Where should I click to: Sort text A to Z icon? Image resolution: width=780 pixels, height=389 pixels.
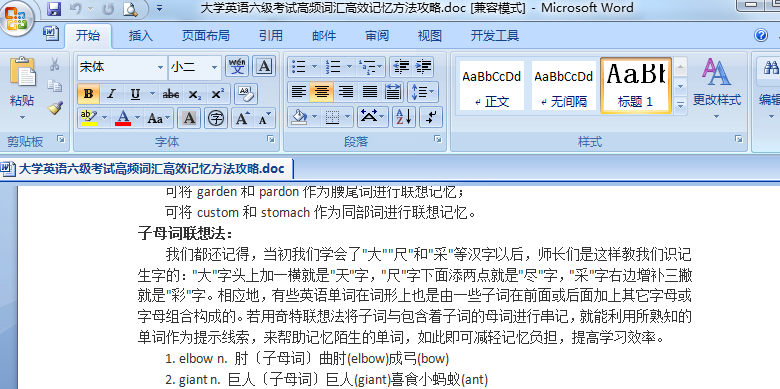(x=404, y=117)
